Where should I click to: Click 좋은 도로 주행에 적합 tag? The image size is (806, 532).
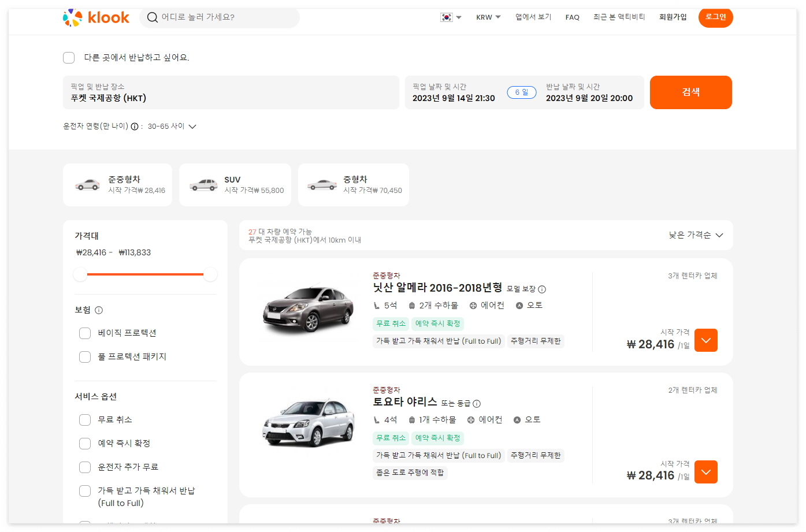410,473
